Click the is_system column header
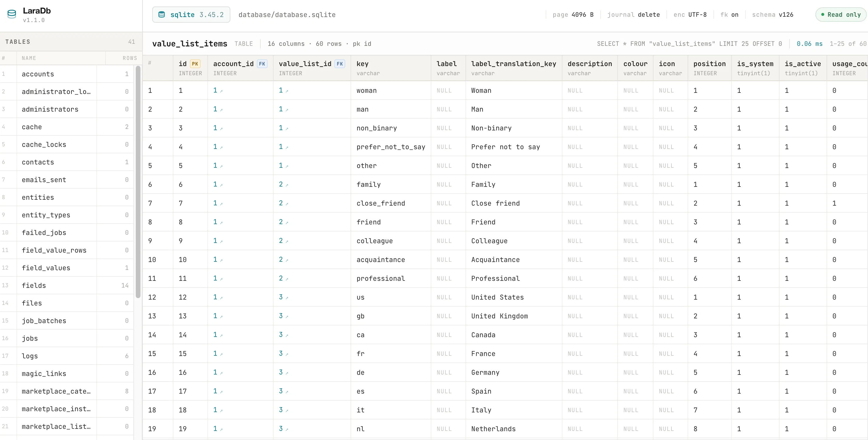This screenshot has width=868, height=440. pyautogui.click(x=755, y=68)
